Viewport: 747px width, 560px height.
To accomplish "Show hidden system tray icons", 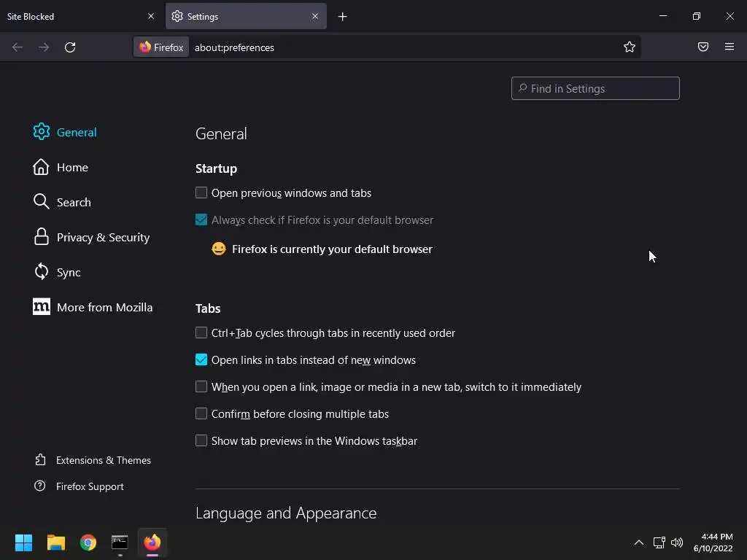I will (x=639, y=542).
